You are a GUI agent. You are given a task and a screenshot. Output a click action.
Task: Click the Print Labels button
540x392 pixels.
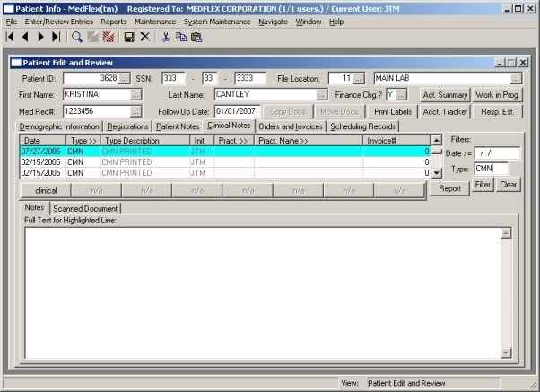click(393, 111)
